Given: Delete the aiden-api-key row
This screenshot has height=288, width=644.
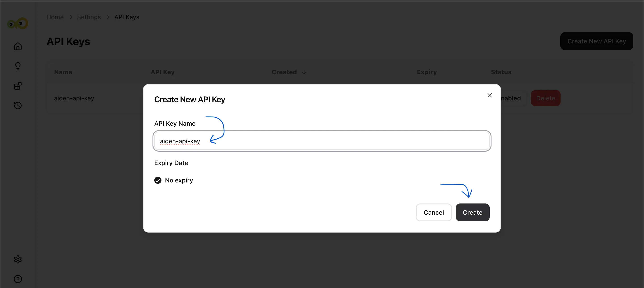Looking at the screenshot, I should (545, 98).
